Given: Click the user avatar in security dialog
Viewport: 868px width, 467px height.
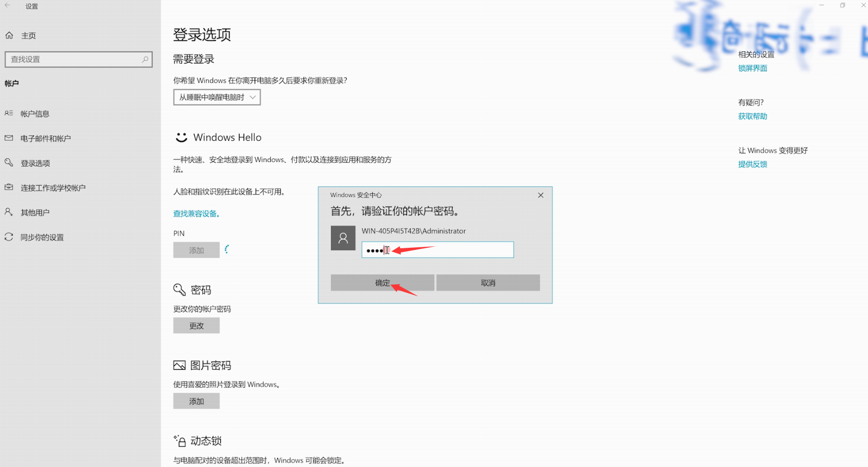Looking at the screenshot, I should (x=343, y=238).
